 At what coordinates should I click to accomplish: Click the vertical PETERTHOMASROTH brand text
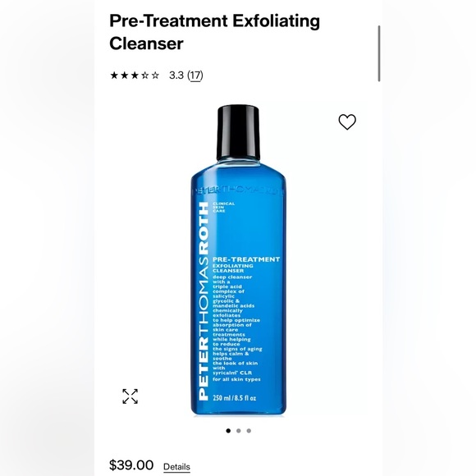tap(203, 301)
